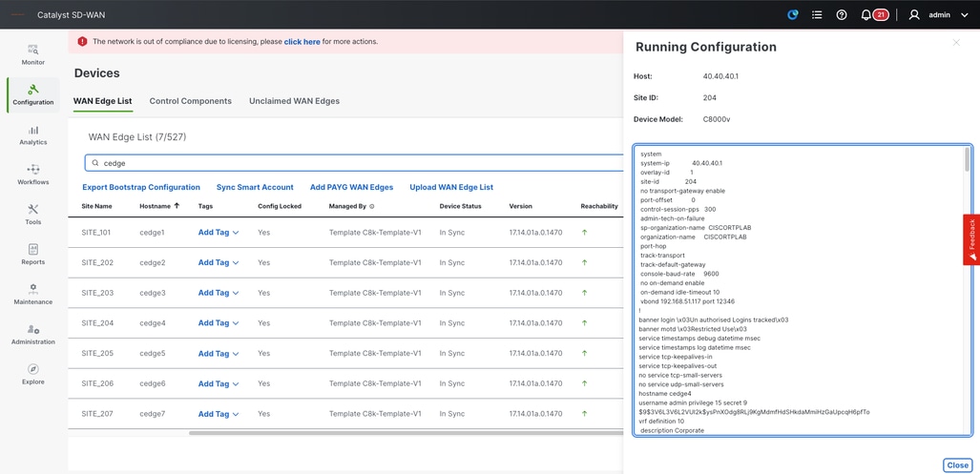Open the Monitor section in sidebar
The width and height of the screenshot is (980, 474).
32,54
